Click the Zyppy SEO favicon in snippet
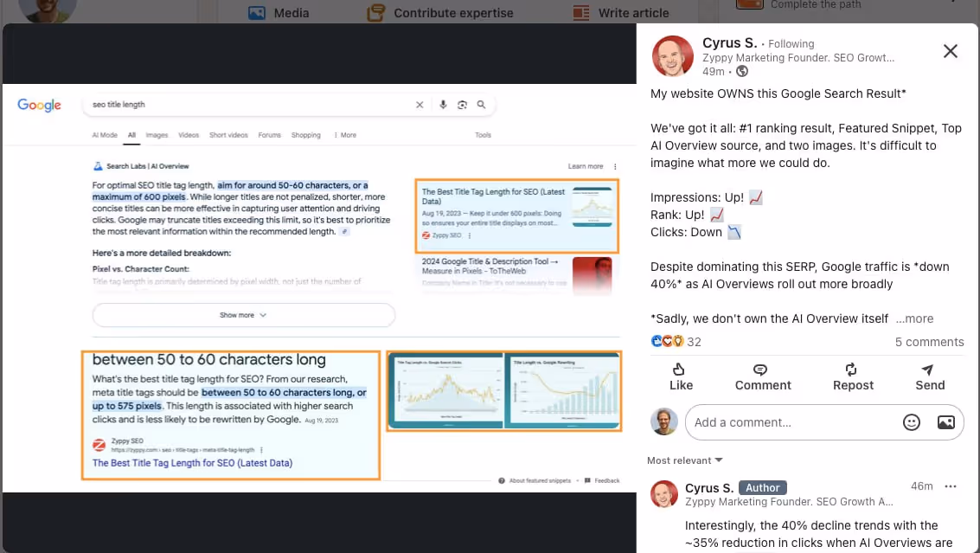 point(99,445)
